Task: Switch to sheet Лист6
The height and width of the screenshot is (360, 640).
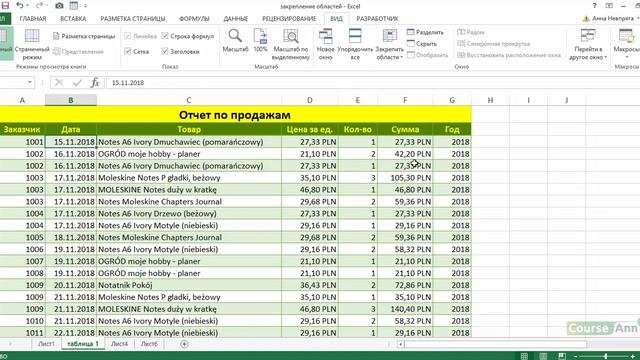Action: (149, 344)
